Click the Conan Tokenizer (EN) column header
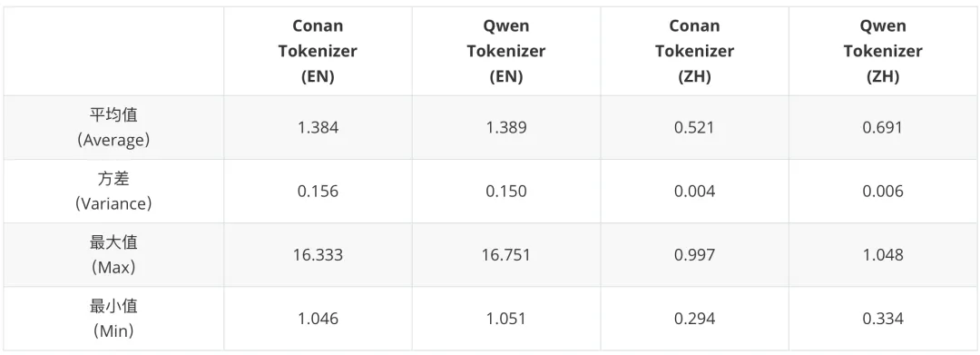This screenshot has height=355, width=980. tap(318, 51)
